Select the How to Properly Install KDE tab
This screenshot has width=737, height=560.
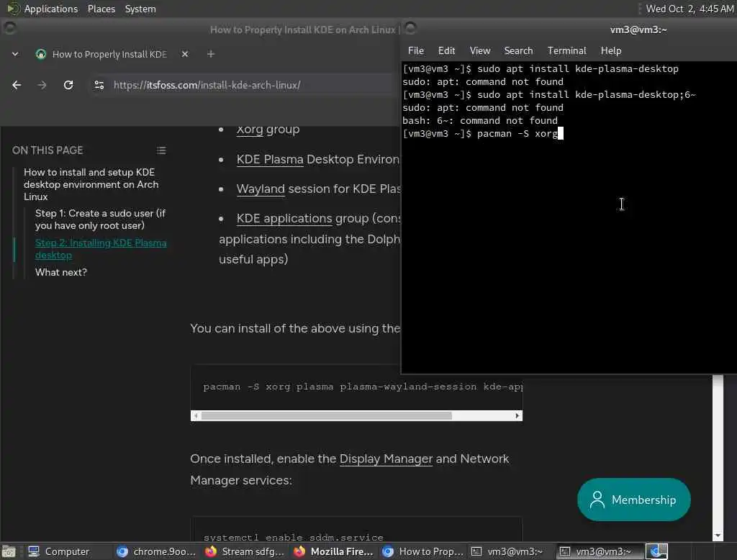point(111,54)
